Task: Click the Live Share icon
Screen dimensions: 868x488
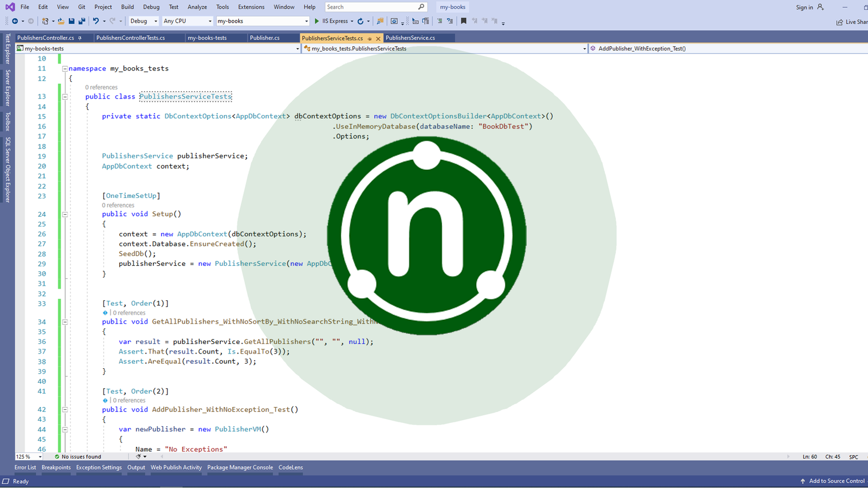Action: click(839, 22)
